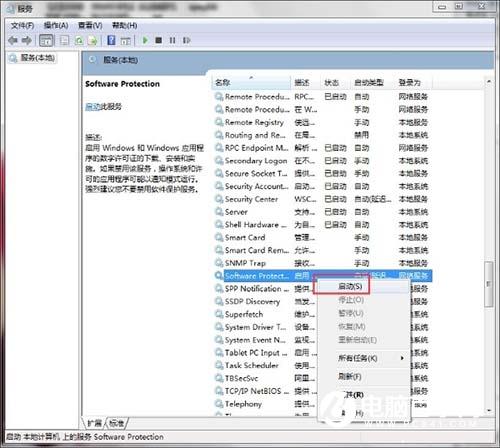Toggle the console tree pane icon
Image resolution: width=500 pixels, height=448 pixels.
click(46, 41)
